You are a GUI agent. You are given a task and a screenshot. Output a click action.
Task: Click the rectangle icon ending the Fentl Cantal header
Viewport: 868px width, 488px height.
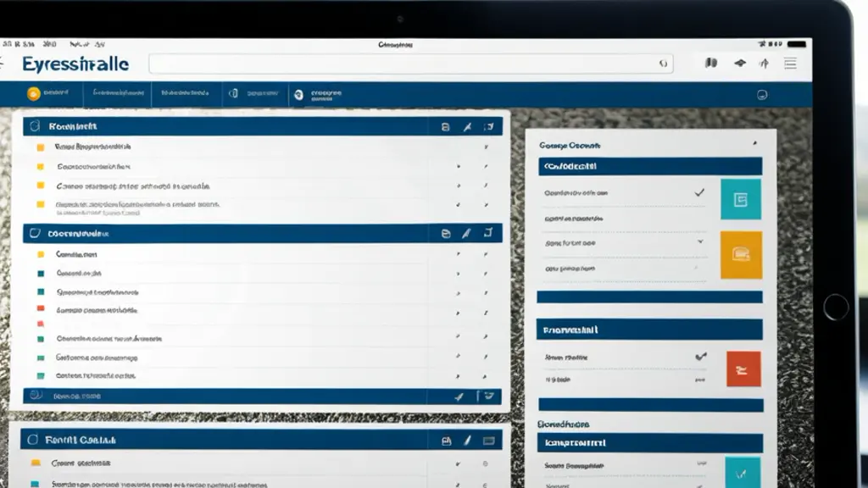click(x=488, y=441)
